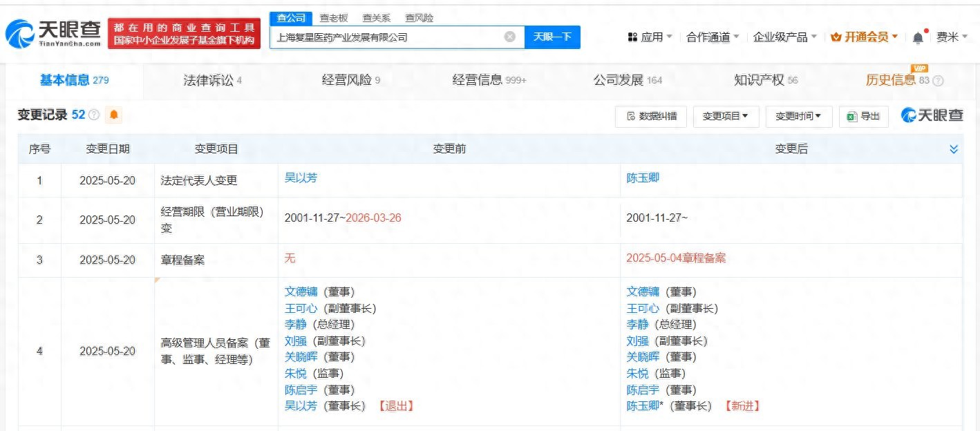Open 李静 link in 变更前 column

pos(296,324)
